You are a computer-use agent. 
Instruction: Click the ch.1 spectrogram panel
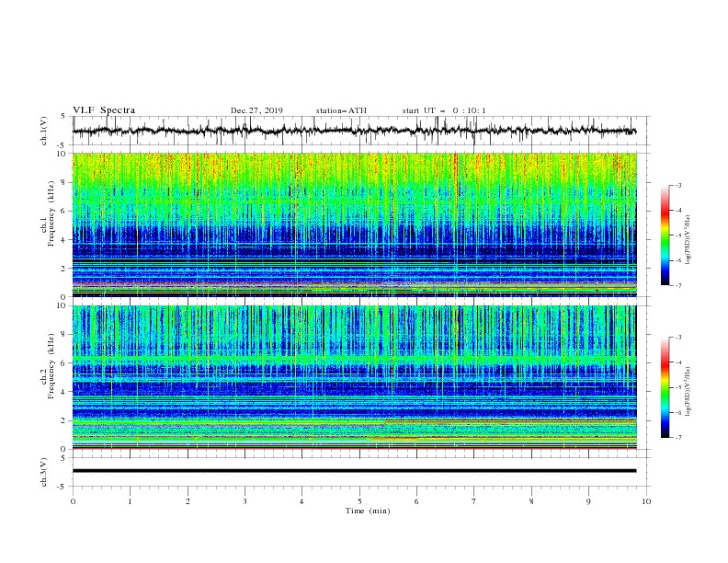click(x=354, y=224)
